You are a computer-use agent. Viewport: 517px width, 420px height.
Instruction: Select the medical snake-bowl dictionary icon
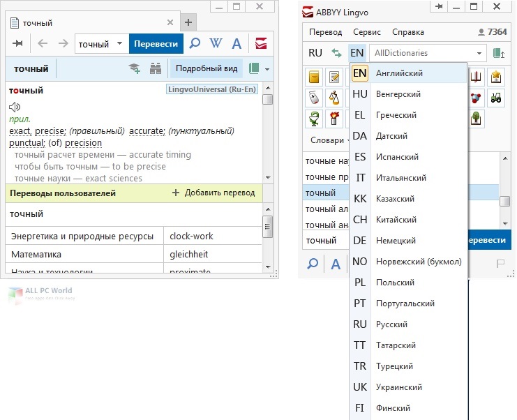pos(314,119)
